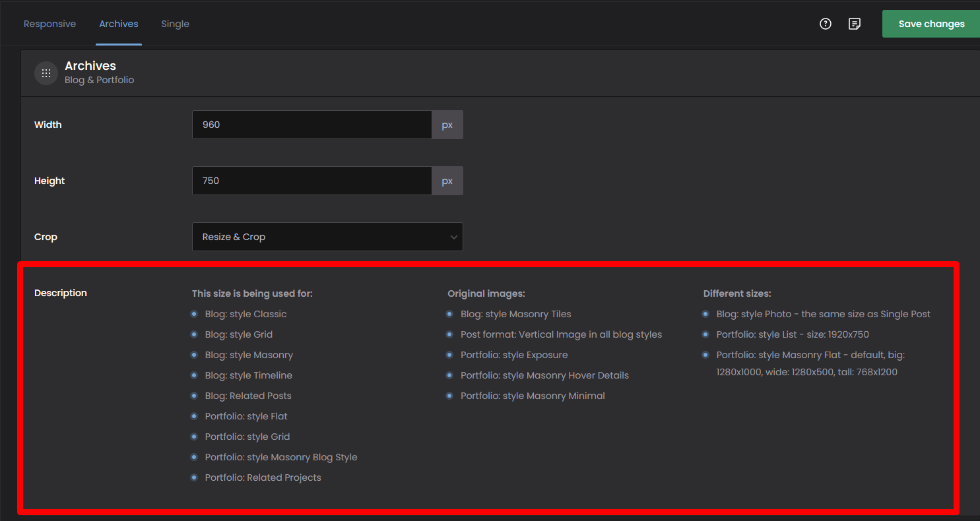Click the Save changes button
This screenshot has height=521, width=980.
(x=931, y=24)
